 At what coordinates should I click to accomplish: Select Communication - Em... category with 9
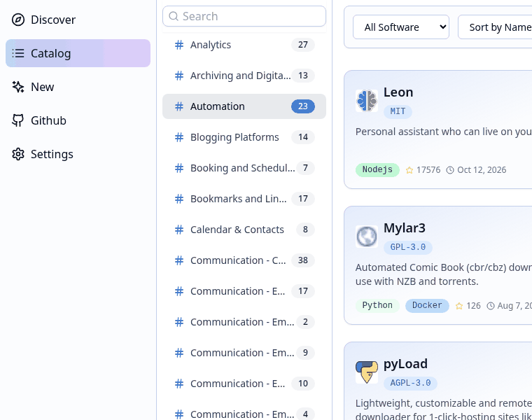click(244, 353)
